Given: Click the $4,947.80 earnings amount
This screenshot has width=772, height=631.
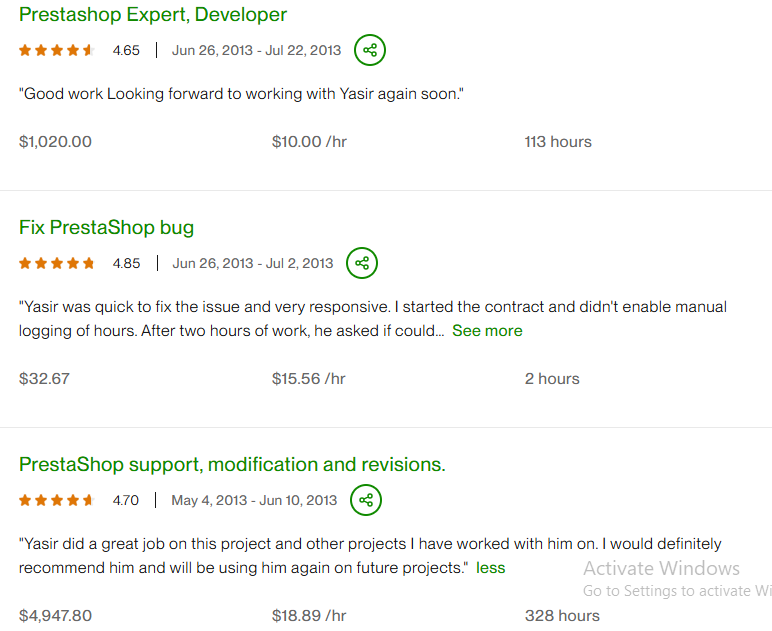Looking at the screenshot, I should coord(55,616).
